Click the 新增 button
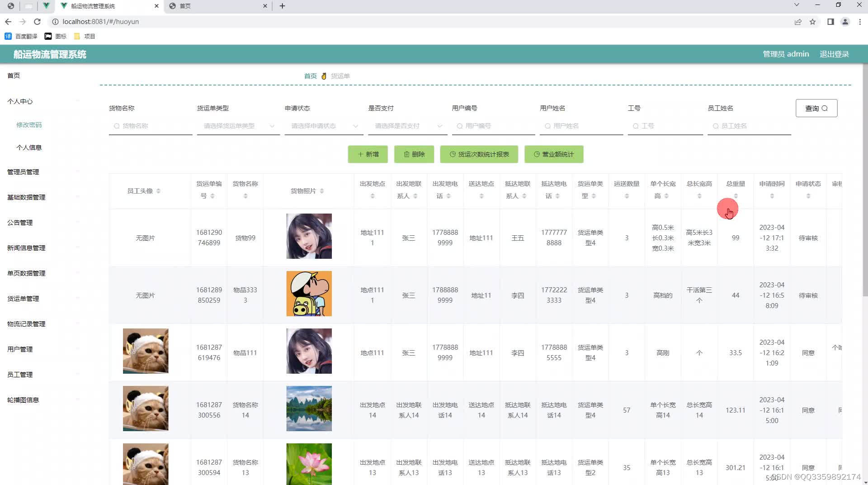The width and height of the screenshot is (868, 485). tap(368, 154)
